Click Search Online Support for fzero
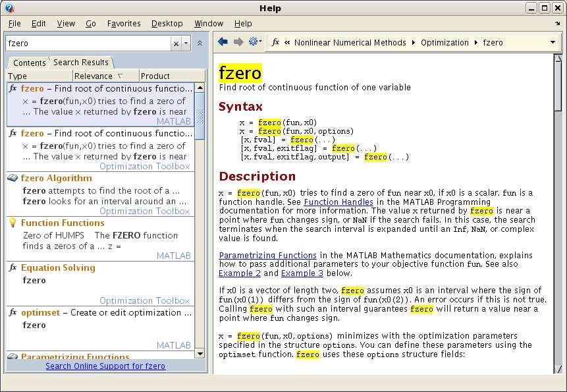 pyautogui.click(x=105, y=366)
